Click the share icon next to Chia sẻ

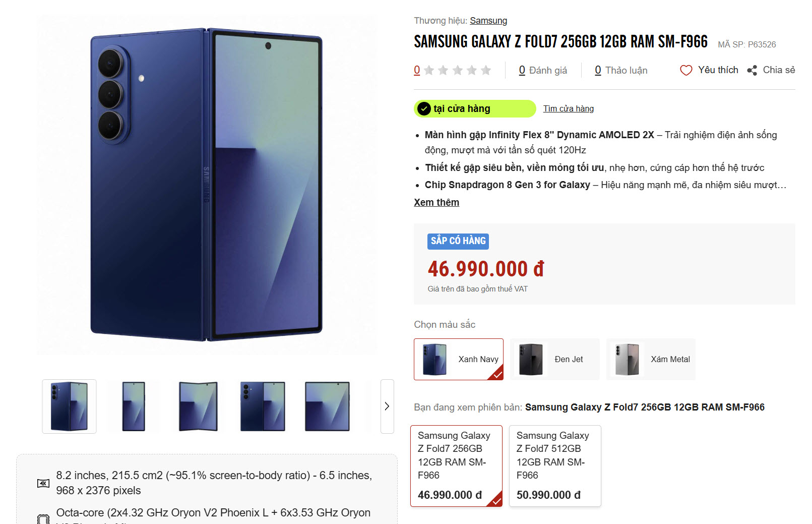pyautogui.click(x=752, y=70)
